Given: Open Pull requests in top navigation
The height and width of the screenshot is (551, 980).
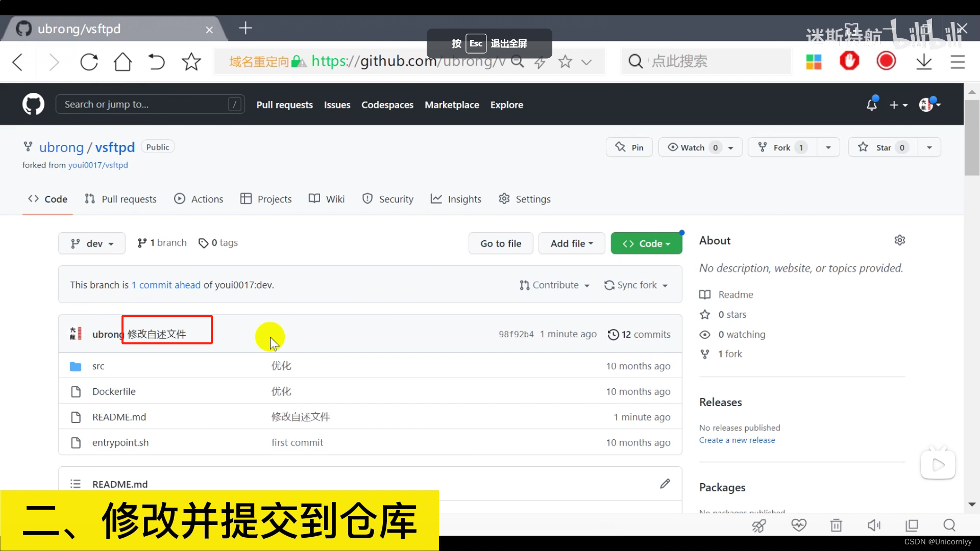Looking at the screenshot, I should tap(284, 105).
